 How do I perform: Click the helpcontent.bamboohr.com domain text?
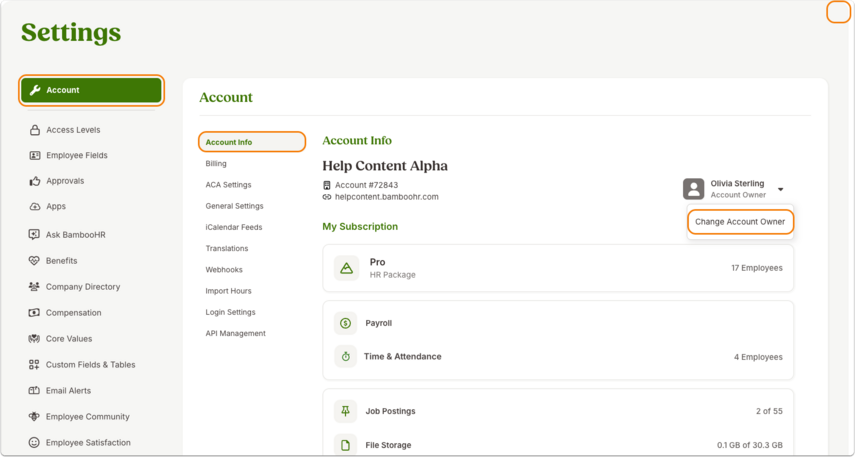tap(387, 197)
